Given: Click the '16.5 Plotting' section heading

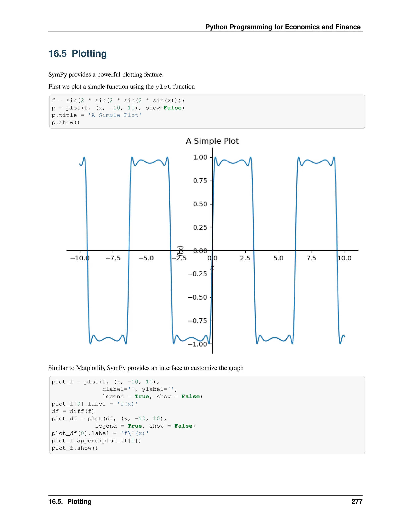Looking at the screenshot, I should tap(78, 54).
